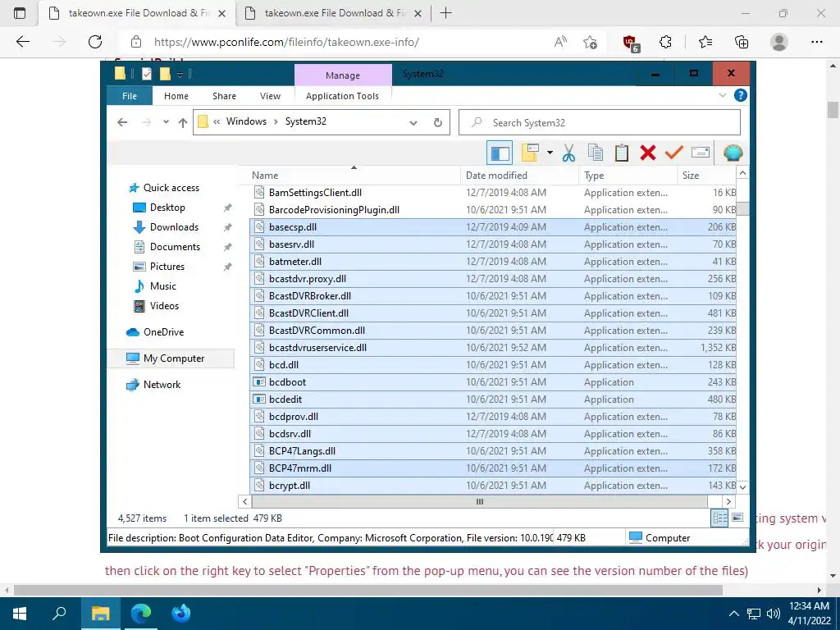Open the View ribbon tab
Viewport: 840px width, 630px height.
tap(270, 96)
